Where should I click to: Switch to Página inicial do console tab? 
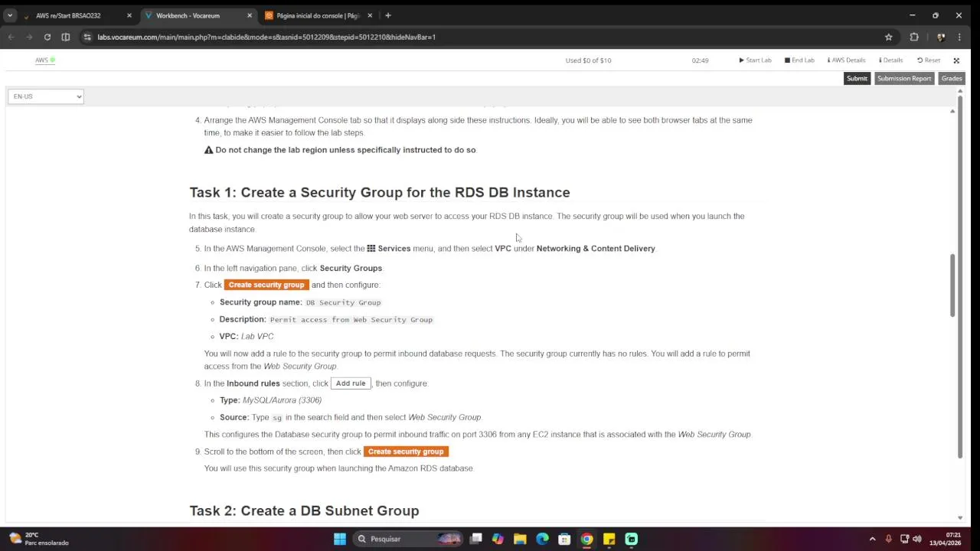[x=318, y=15]
